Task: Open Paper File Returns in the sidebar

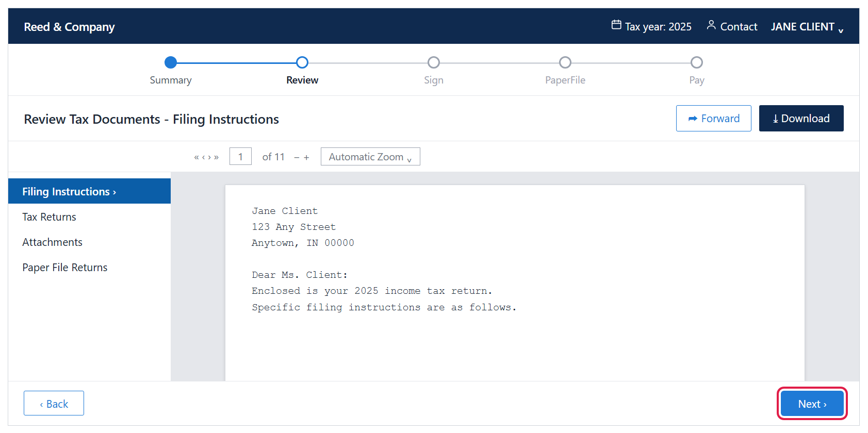Action: pyautogui.click(x=89, y=268)
